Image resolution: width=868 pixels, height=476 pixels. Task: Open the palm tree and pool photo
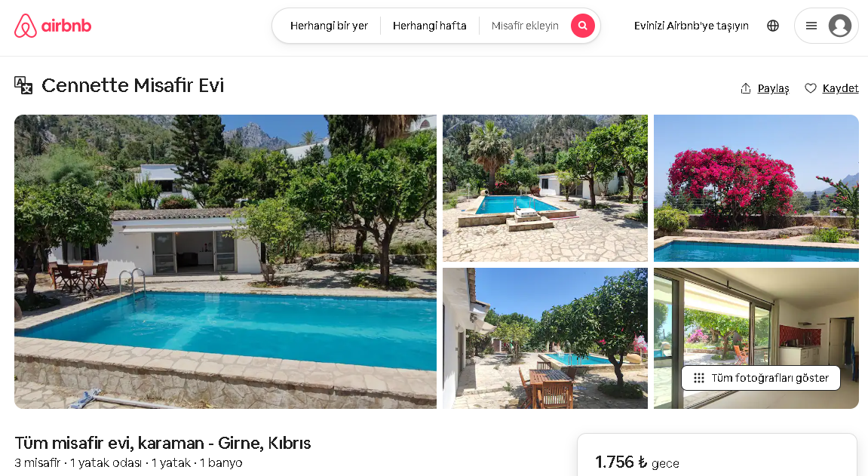pyautogui.click(x=544, y=188)
